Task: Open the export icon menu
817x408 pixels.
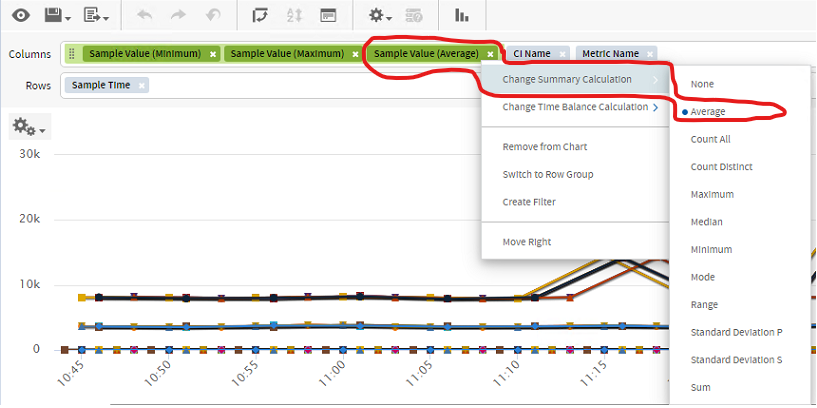Action: click(96, 15)
